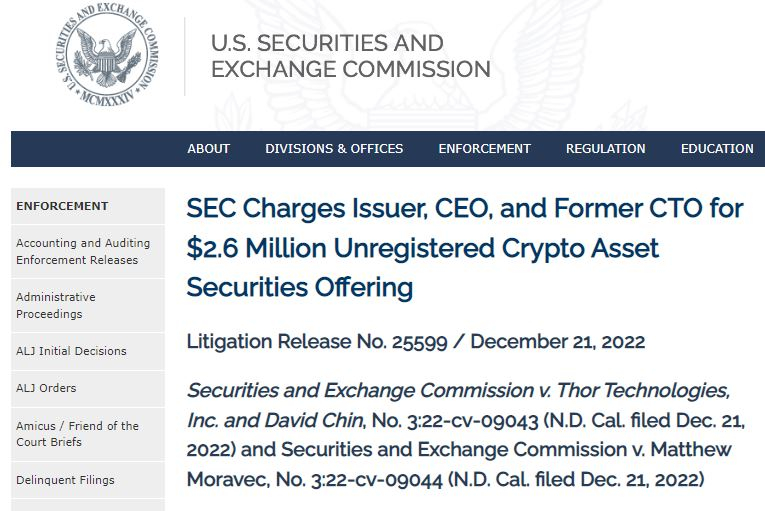Open the About menu
Viewport: 765px width, 511px height.
(x=208, y=149)
